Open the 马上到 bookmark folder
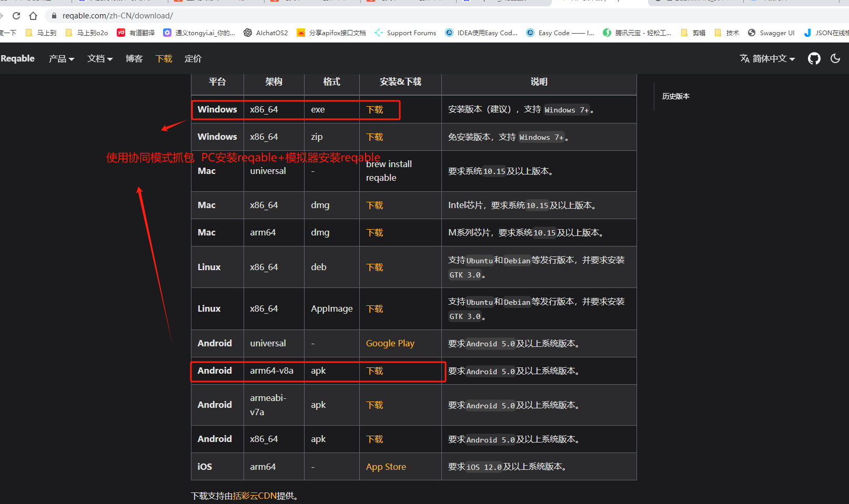Screen dimensions: 849x504 tap(41, 33)
